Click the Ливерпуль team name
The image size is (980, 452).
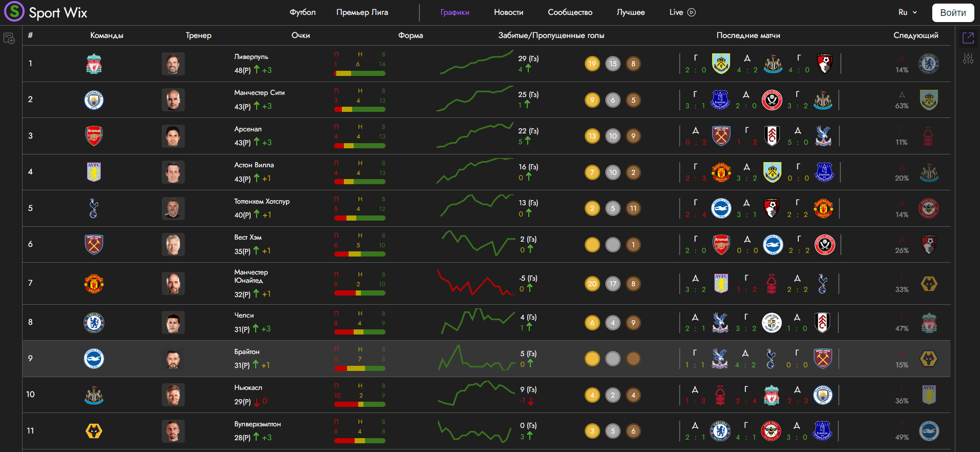point(251,56)
